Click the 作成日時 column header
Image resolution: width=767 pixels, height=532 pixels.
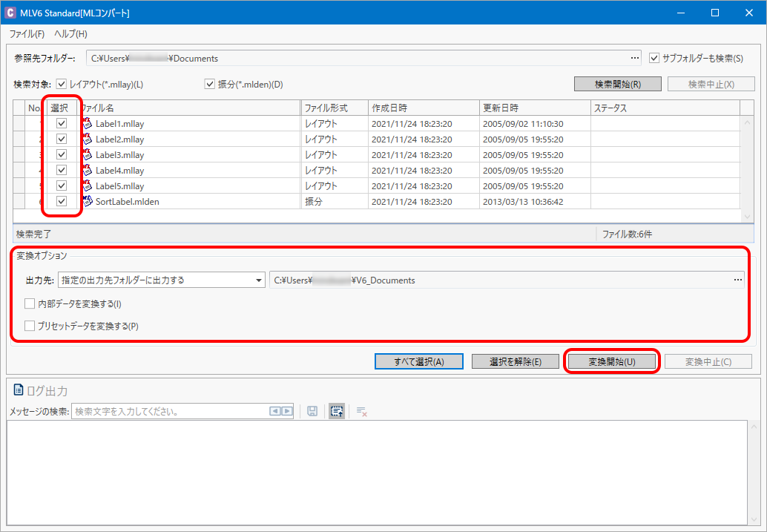[x=424, y=108]
